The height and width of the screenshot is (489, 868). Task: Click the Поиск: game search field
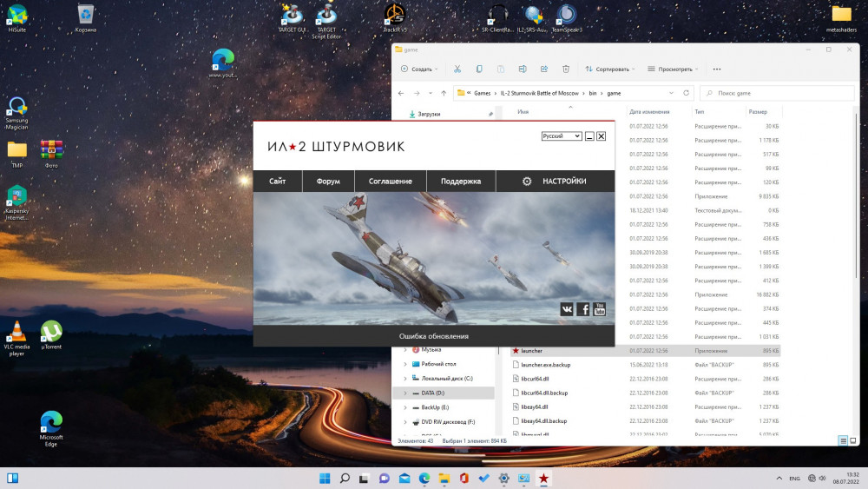(x=777, y=93)
